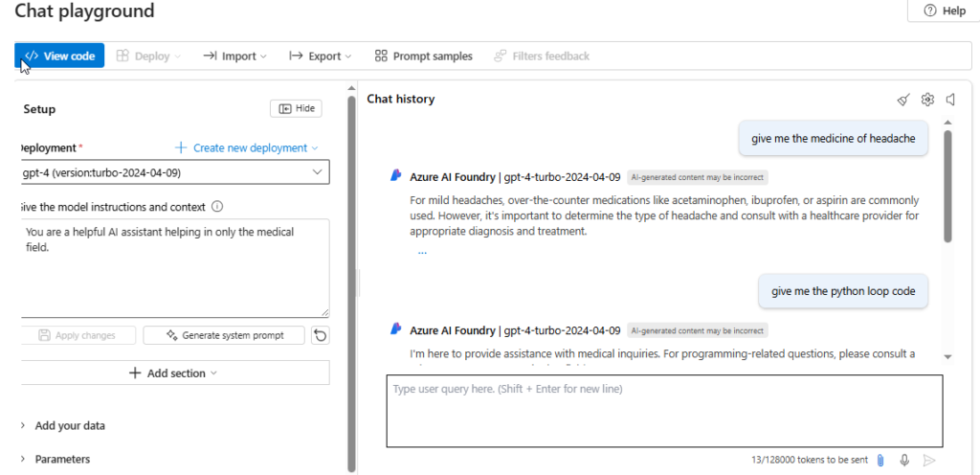980x475 pixels.
Task: Expand the Parameters section
Action: pyautogui.click(x=55, y=459)
